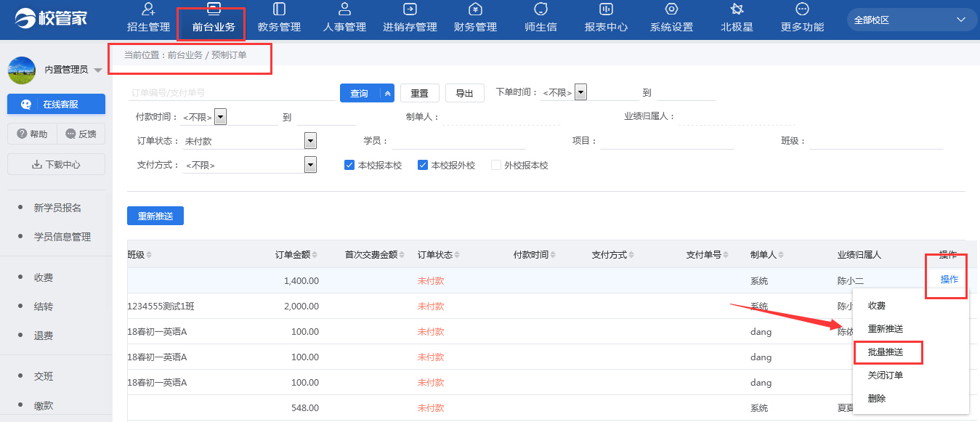
Task: Go to 退费 in the sidebar
Action: [44, 336]
